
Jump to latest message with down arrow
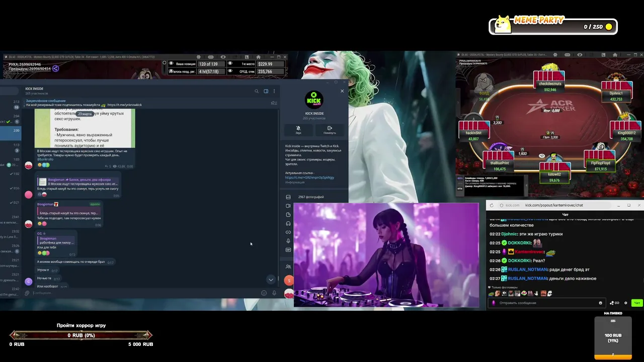point(271,280)
